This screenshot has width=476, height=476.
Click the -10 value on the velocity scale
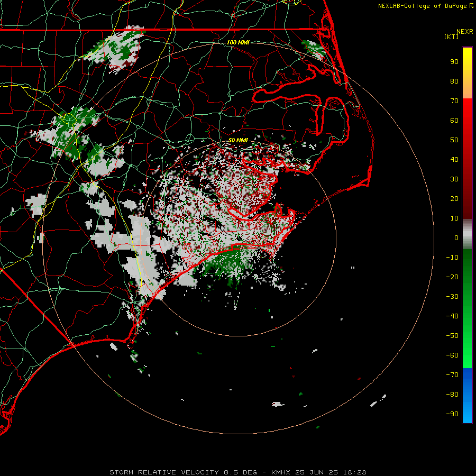452,258
